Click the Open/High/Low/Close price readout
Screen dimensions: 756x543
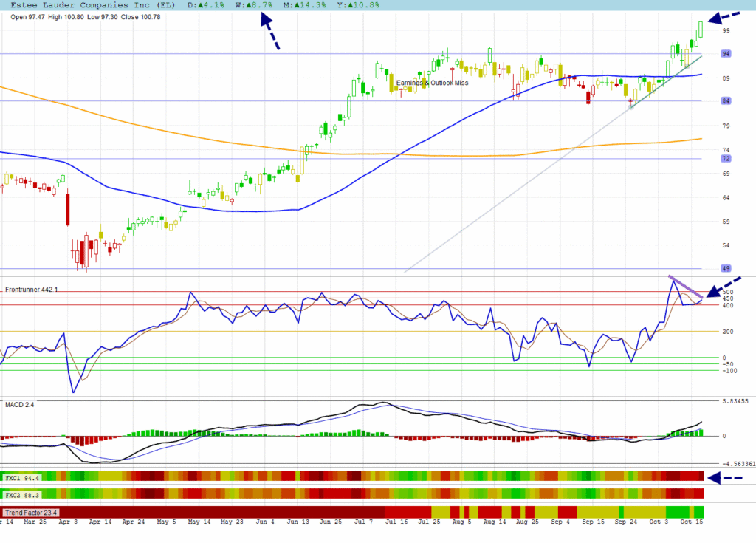pos(86,17)
